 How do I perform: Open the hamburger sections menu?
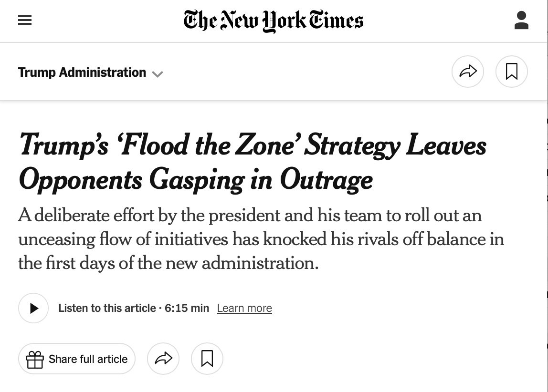click(x=25, y=20)
